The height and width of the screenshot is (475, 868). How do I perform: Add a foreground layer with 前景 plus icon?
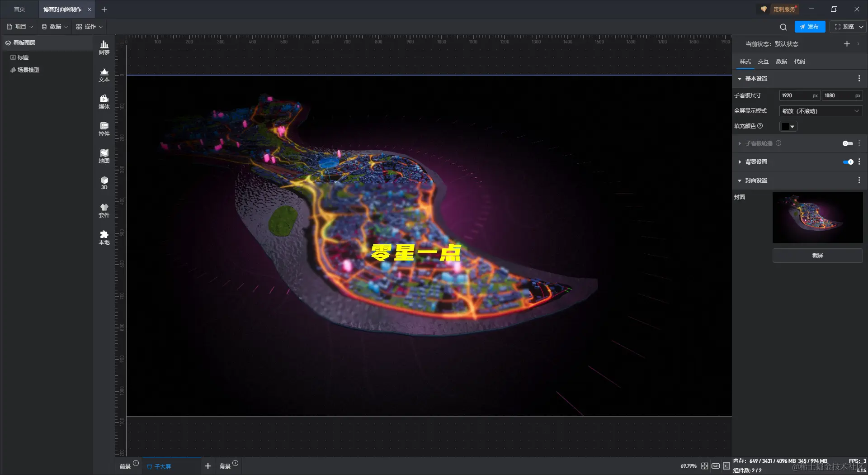[136, 463]
